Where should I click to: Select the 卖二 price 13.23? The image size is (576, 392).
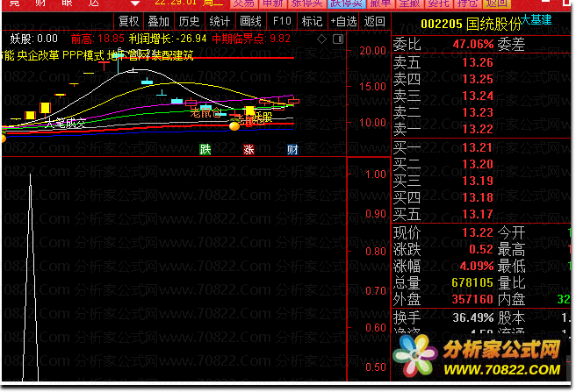point(478,112)
